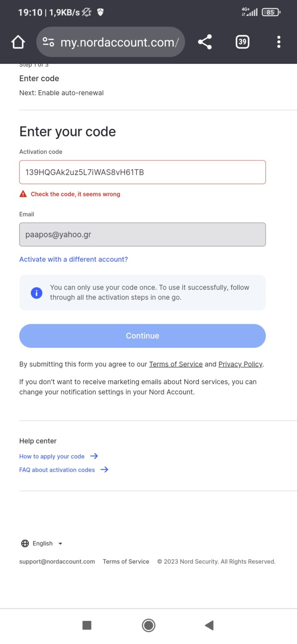Image resolution: width=297 pixels, height=644 pixels.
Task: Open the browser three-dot menu
Action: point(279,42)
